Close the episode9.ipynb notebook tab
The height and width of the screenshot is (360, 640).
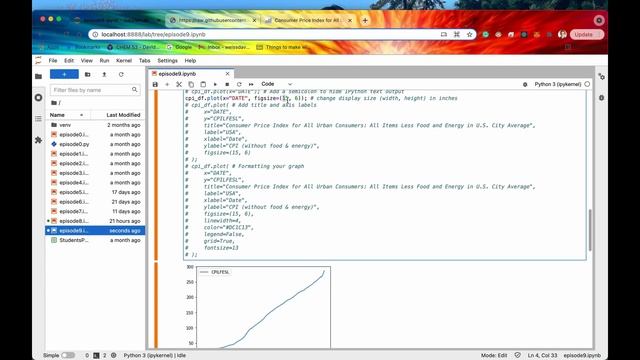227,74
